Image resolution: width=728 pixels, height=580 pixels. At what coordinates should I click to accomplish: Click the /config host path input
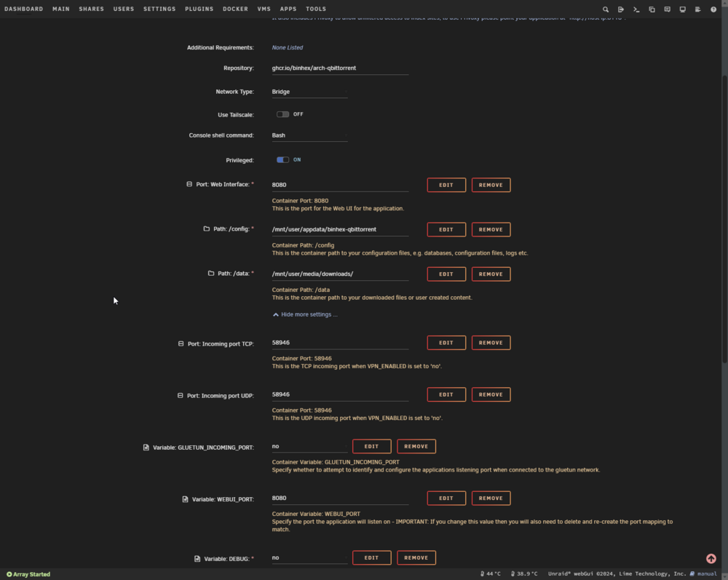(340, 229)
